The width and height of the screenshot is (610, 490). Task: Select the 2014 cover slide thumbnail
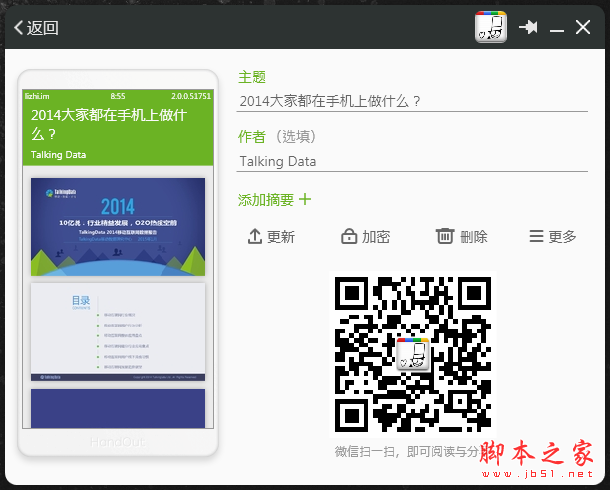pyautogui.click(x=118, y=227)
